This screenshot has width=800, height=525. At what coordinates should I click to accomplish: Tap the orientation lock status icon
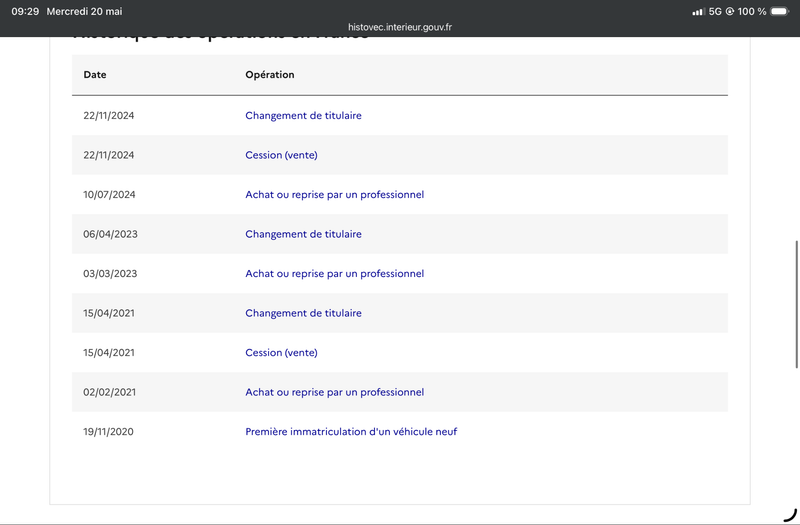(730, 11)
